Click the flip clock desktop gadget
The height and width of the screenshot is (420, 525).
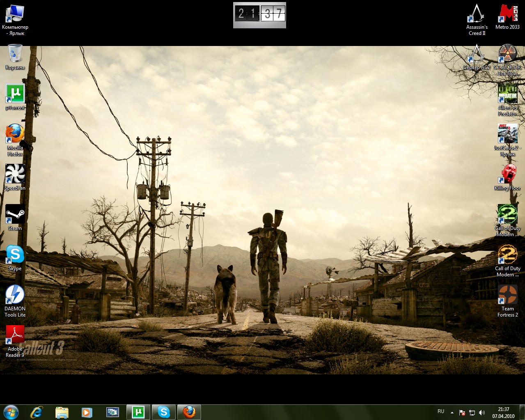259,15
